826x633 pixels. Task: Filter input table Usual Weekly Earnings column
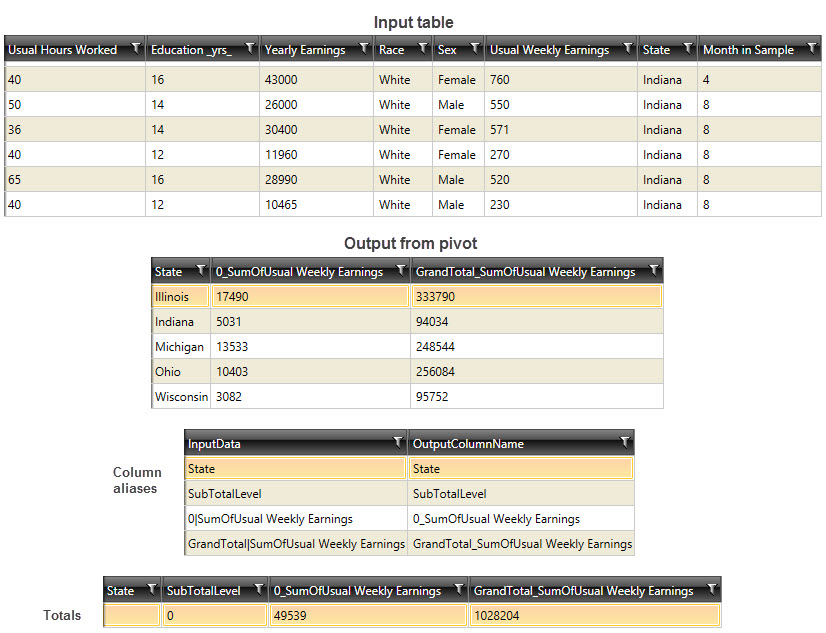628,48
